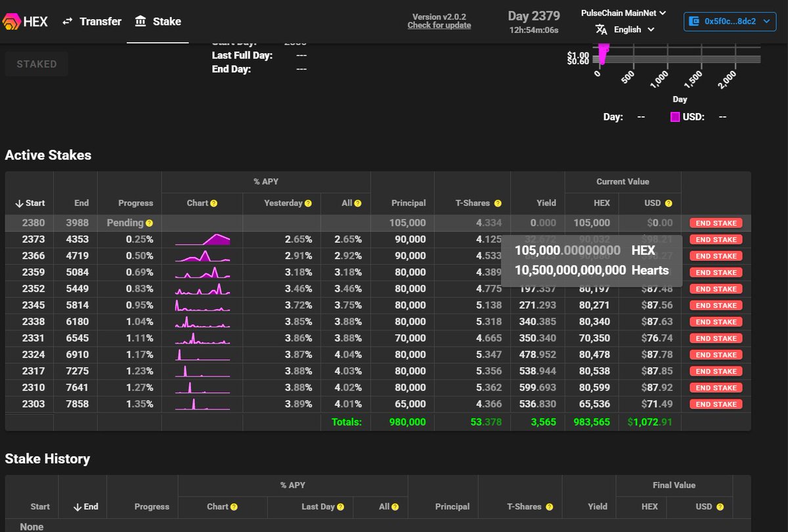End the stake starting day 2317
This screenshot has height=532, width=788.
click(x=716, y=371)
